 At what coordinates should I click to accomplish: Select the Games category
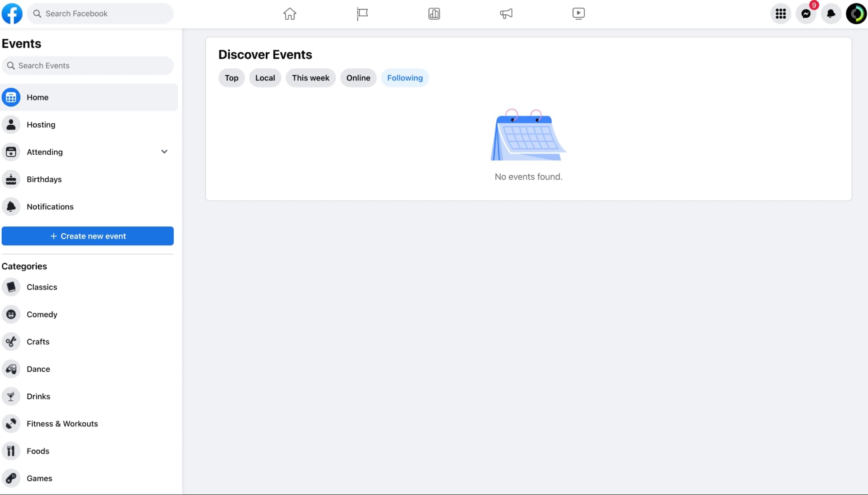coord(39,478)
